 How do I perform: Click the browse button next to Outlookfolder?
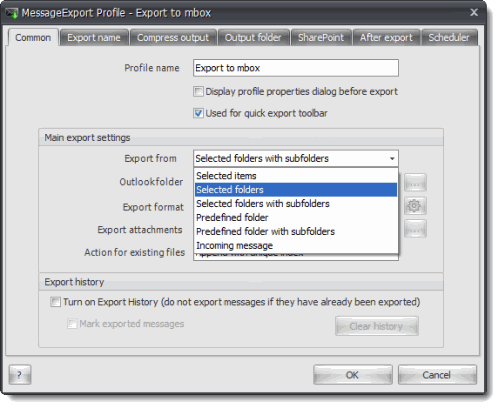[x=415, y=182]
